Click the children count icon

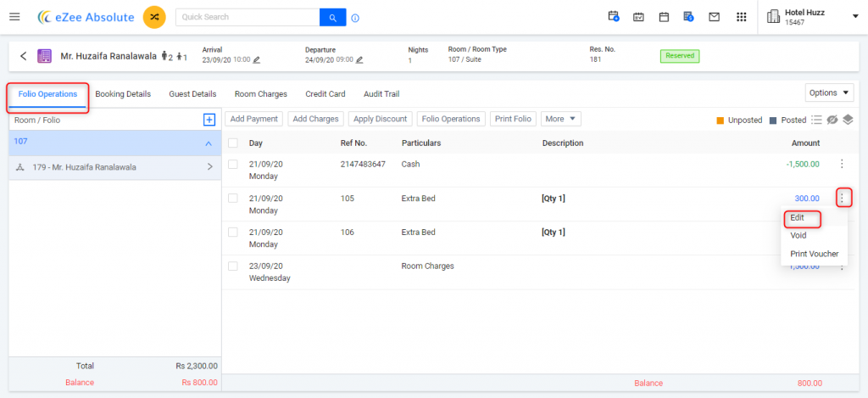180,57
